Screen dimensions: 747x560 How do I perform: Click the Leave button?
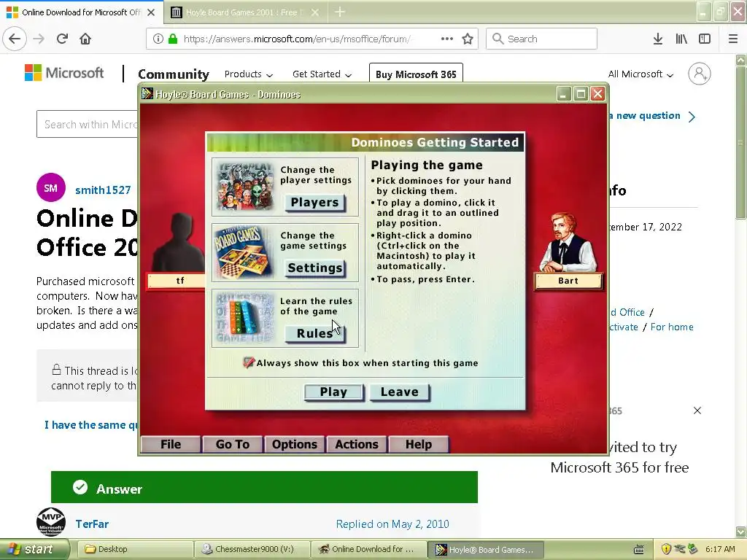point(399,392)
